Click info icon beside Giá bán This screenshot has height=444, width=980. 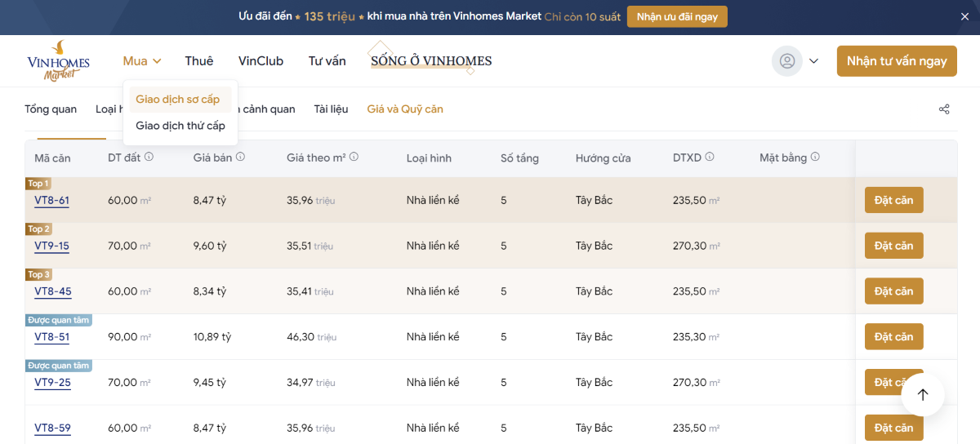242,158
